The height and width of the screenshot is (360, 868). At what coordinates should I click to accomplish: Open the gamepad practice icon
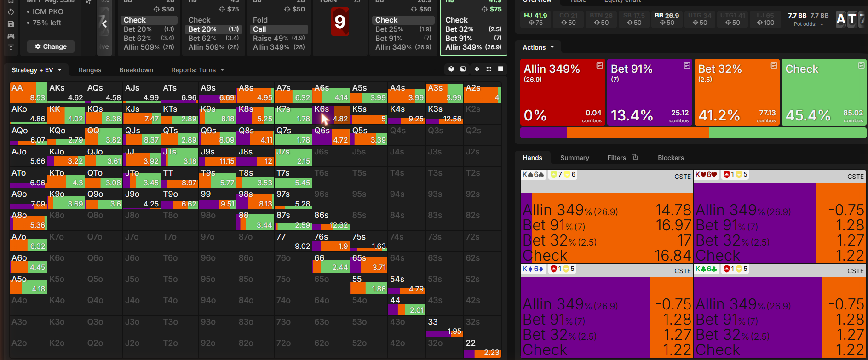point(11,36)
